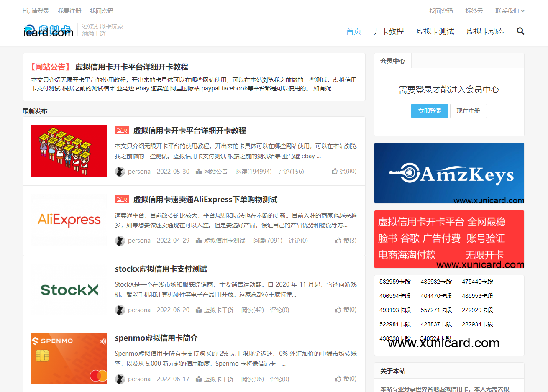This screenshot has width=548, height=392.
Task: Click 532959卡段 card segment
Action: [x=395, y=282]
